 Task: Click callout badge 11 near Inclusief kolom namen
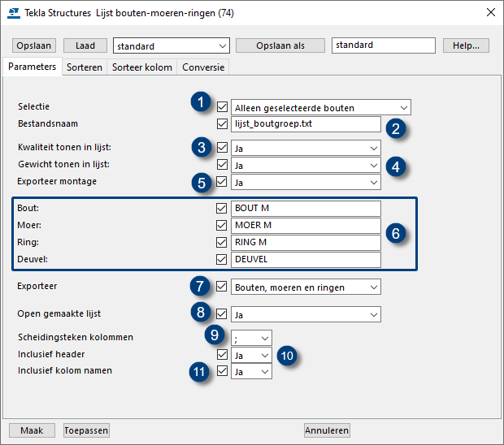(x=200, y=371)
